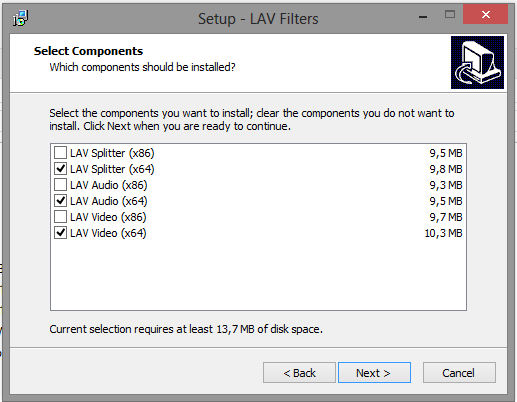Select the LAV Audio (x86) list entry
The height and width of the screenshot is (402, 517).
tap(258, 185)
